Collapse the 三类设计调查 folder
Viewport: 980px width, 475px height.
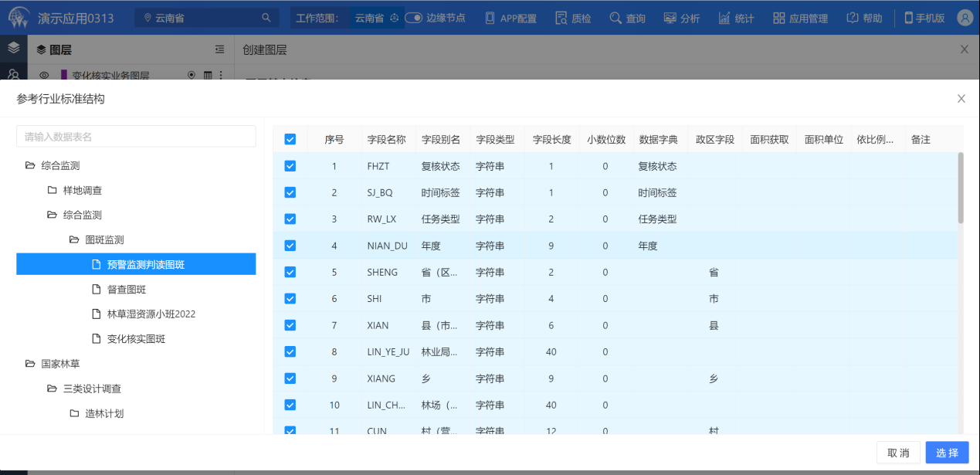(x=52, y=388)
